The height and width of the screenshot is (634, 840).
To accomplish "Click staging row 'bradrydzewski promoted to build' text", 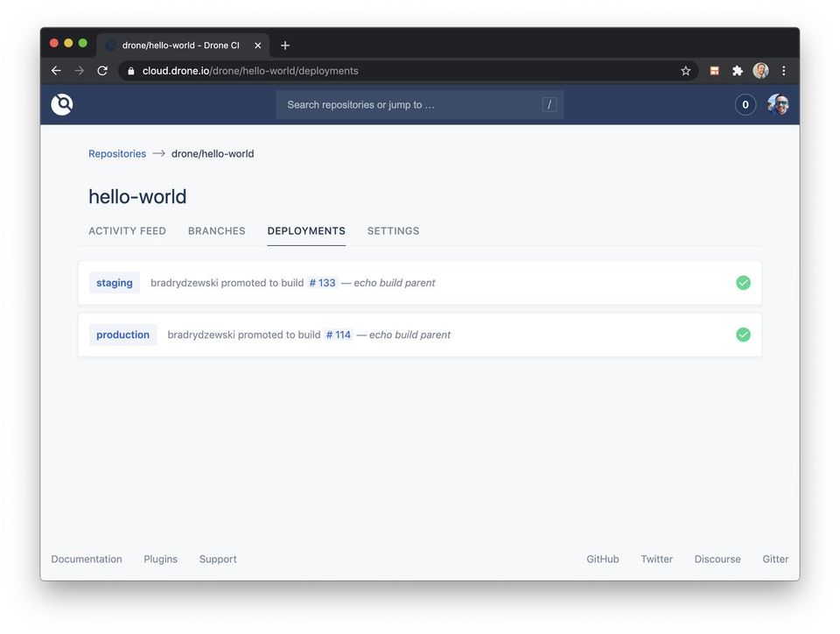I will click(227, 283).
